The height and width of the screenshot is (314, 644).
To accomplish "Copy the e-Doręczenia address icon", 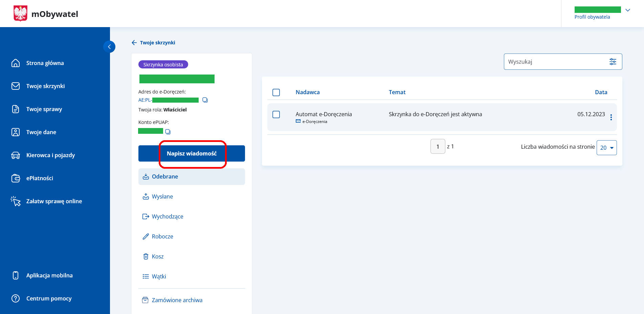I will click(x=205, y=100).
